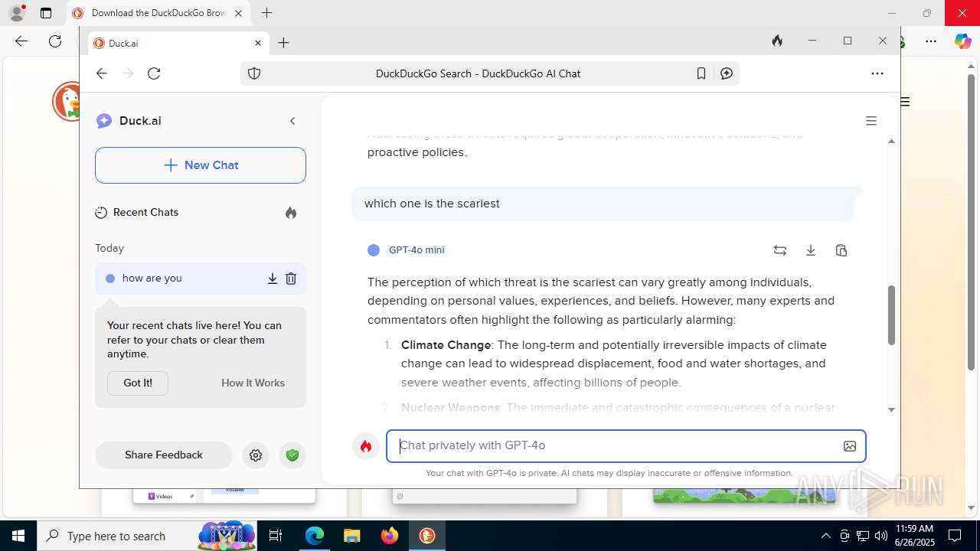Click the chat scroll down arrow
The height and width of the screenshot is (551, 980).
click(x=891, y=409)
